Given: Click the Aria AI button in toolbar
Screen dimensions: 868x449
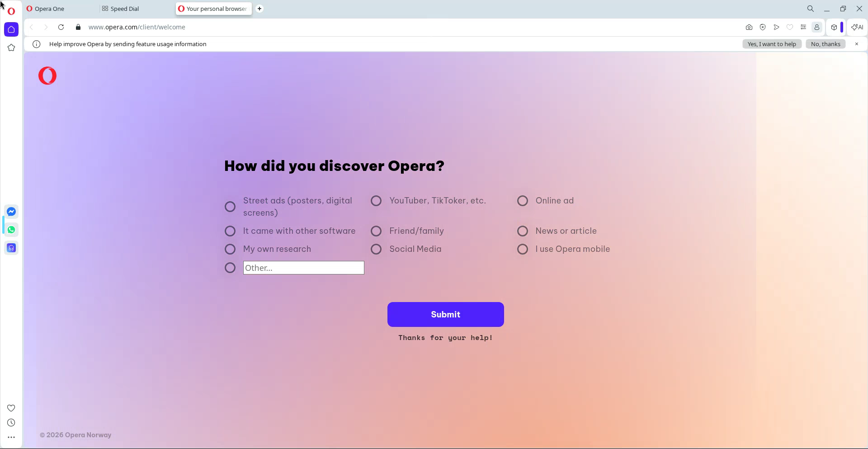Looking at the screenshot, I should coord(857,27).
